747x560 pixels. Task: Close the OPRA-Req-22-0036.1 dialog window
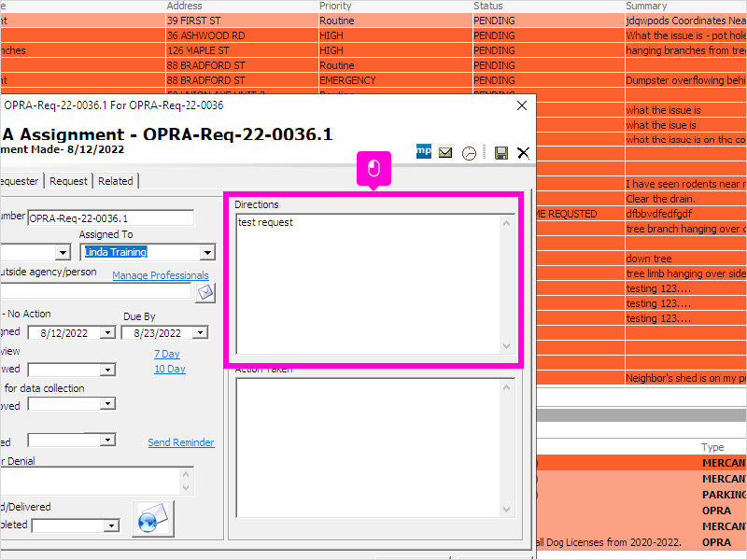click(522, 105)
